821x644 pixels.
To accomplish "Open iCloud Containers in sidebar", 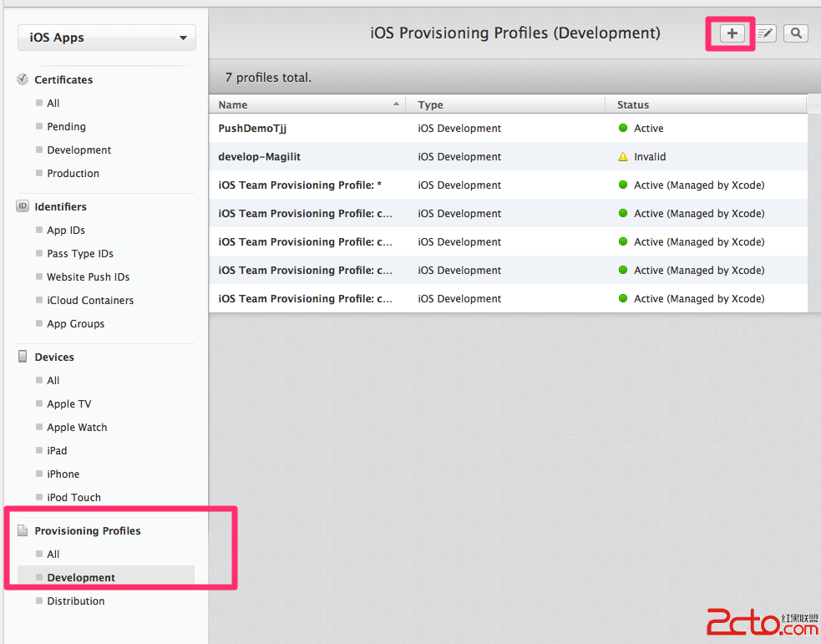I will click(x=90, y=300).
